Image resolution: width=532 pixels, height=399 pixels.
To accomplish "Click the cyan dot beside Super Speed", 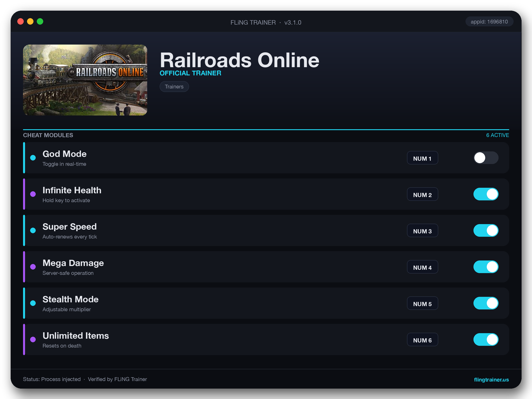I will (x=33, y=230).
